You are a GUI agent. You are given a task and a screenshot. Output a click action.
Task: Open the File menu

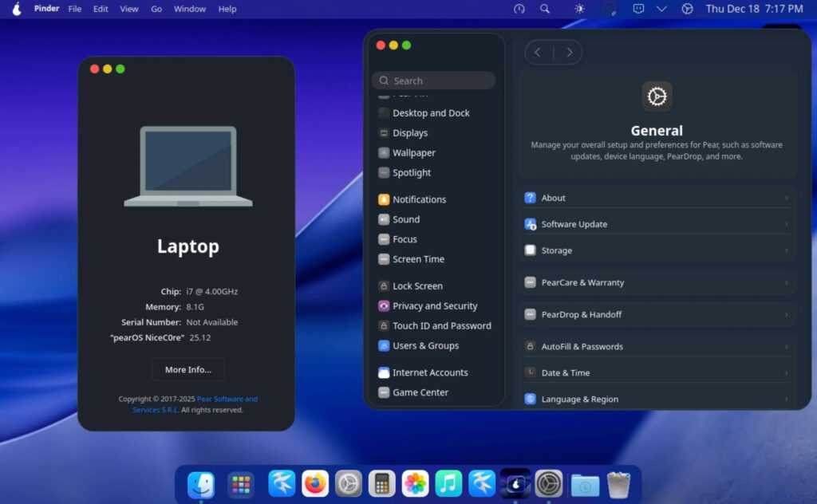[x=75, y=9]
